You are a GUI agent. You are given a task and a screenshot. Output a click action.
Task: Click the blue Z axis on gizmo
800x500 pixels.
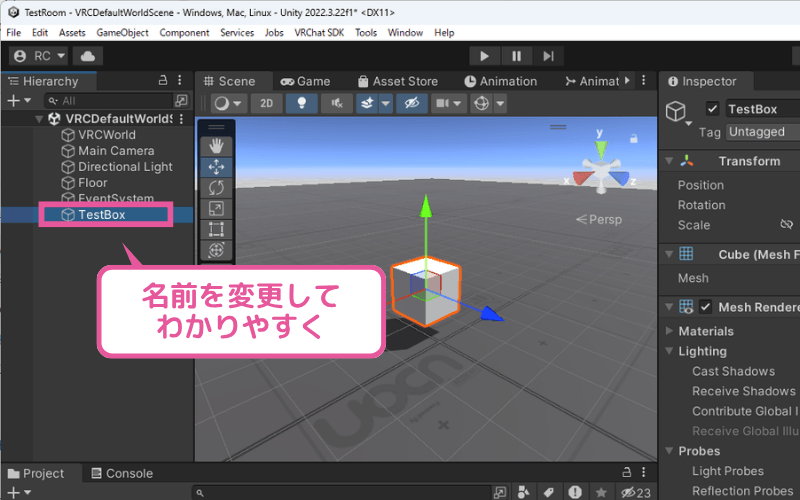click(620, 178)
